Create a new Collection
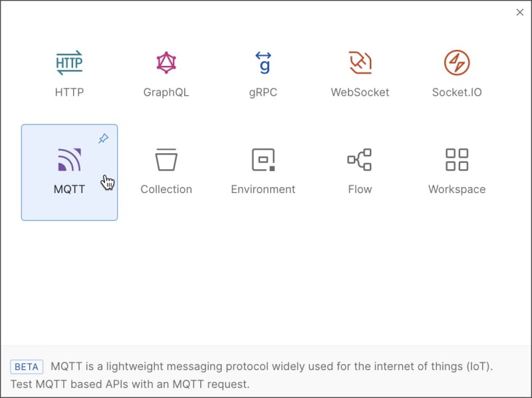Screen dimensions: 532x398 tap(166, 160)
